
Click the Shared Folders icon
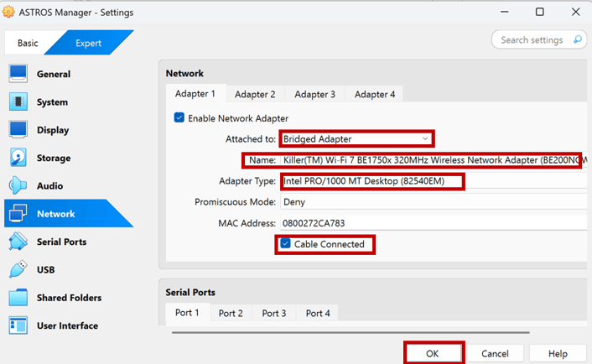click(x=18, y=298)
